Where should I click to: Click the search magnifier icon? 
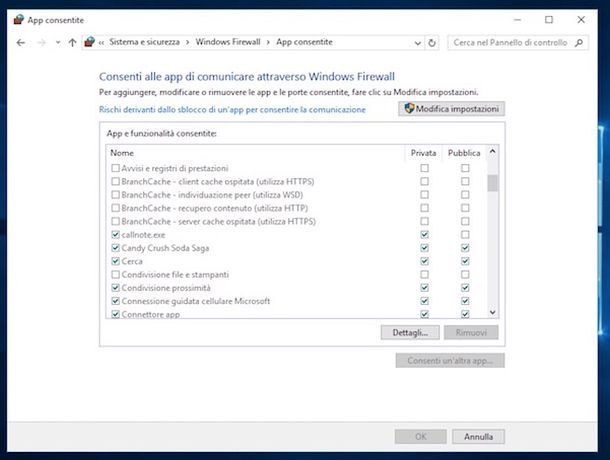coord(579,42)
